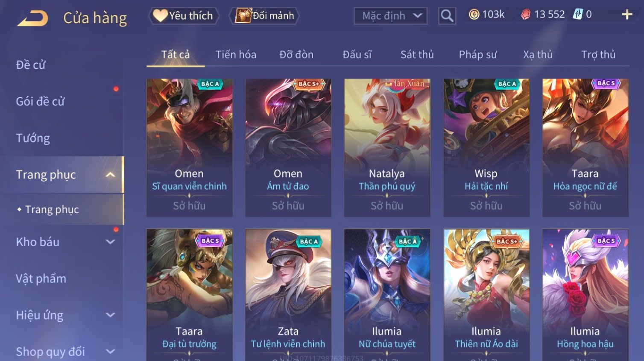The image size is (644, 361).
Task: Select Natalya Thần phú quý skin card
Action: click(387, 147)
